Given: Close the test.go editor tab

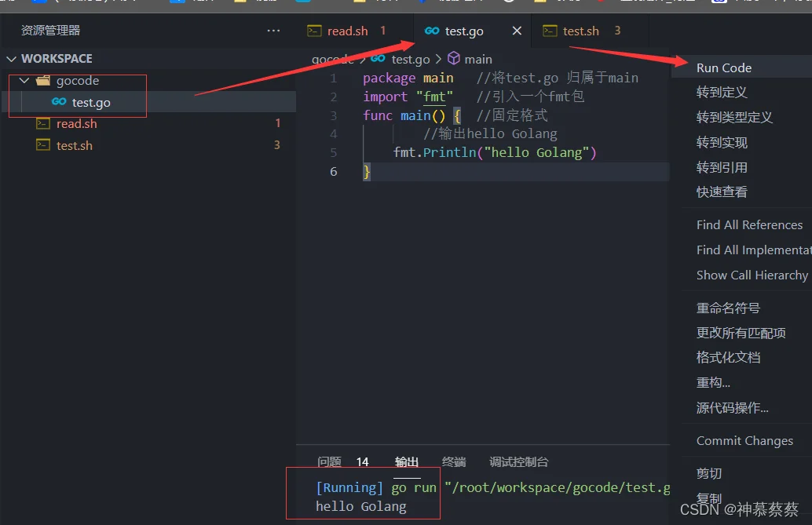Looking at the screenshot, I should [x=517, y=31].
